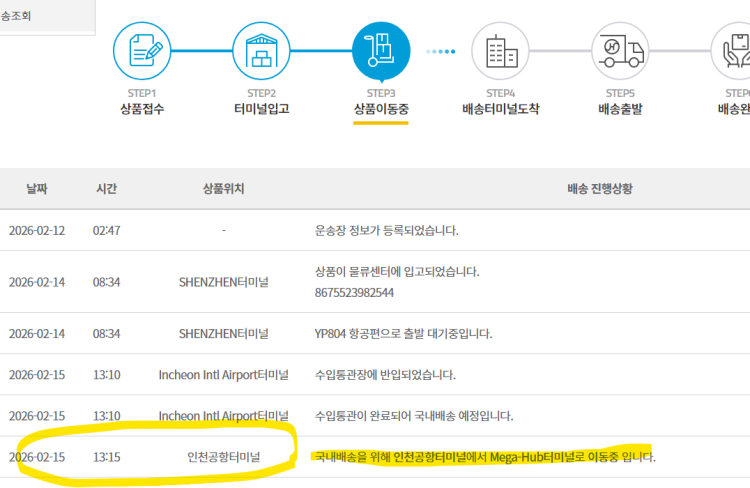The height and width of the screenshot is (488, 750).
Task: Open the 송조회 sidebar menu item
Action: coord(22,17)
